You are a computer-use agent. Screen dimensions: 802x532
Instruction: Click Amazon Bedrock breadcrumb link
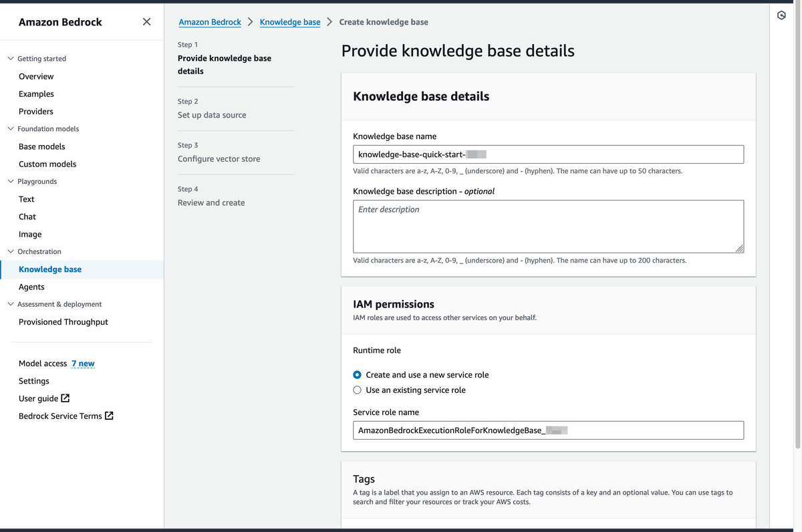pos(210,22)
